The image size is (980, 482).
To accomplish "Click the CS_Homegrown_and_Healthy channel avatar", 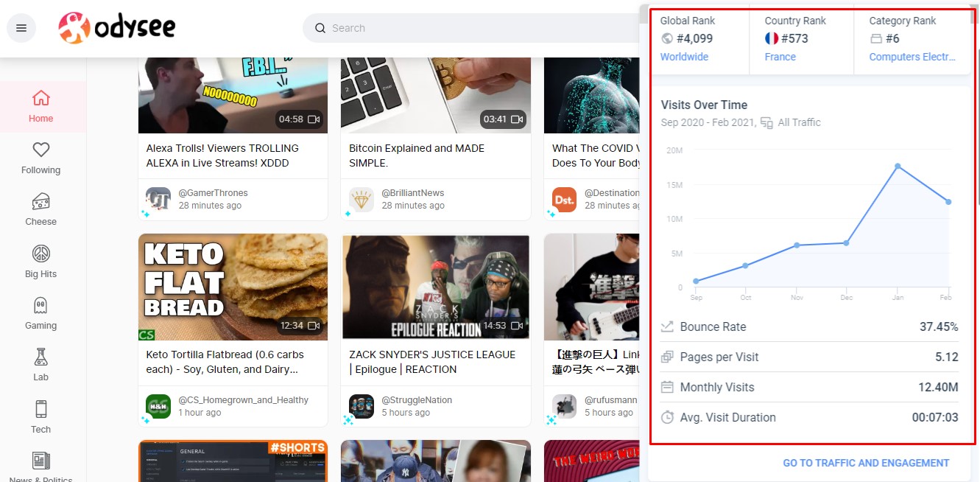I will pos(158,407).
